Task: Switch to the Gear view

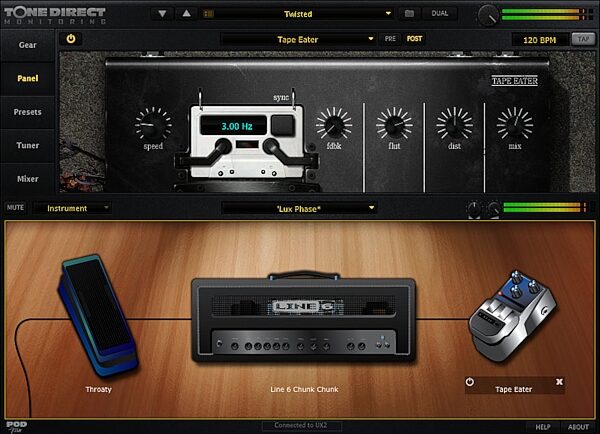Action: coord(28,45)
